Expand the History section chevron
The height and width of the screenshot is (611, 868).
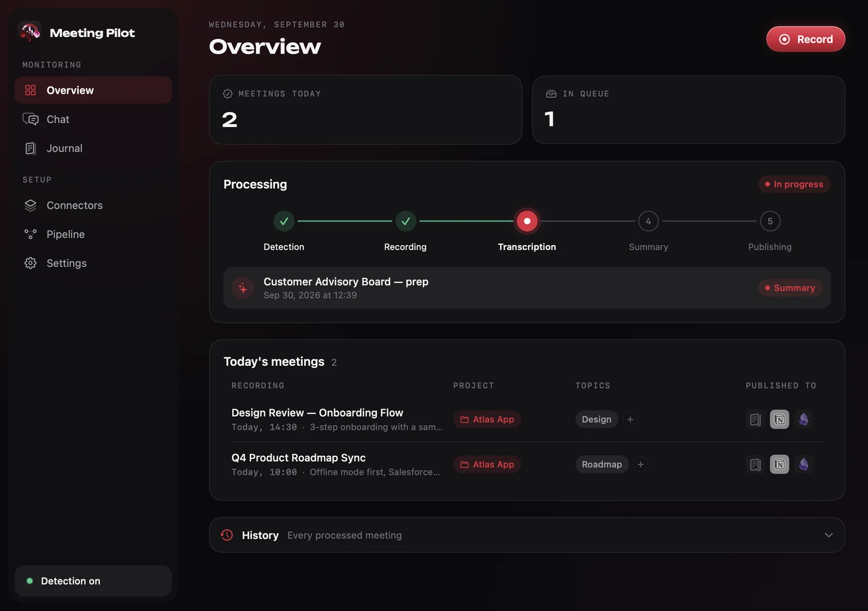pos(828,535)
